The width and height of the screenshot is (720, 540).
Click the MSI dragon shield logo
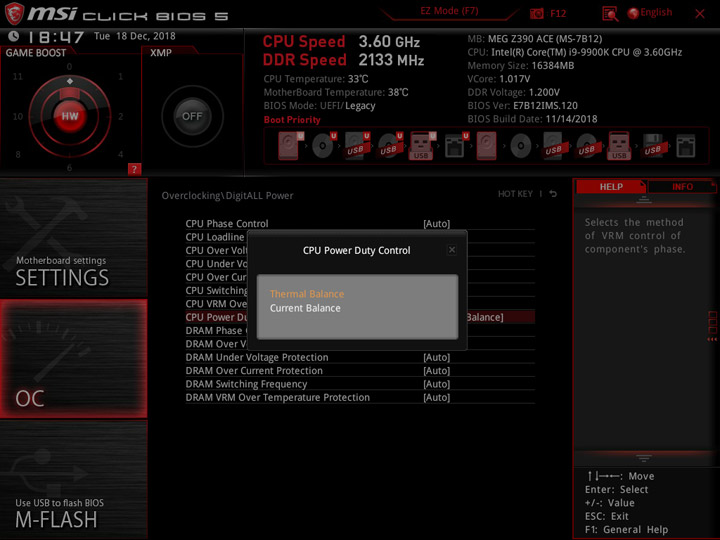(14, 14)
